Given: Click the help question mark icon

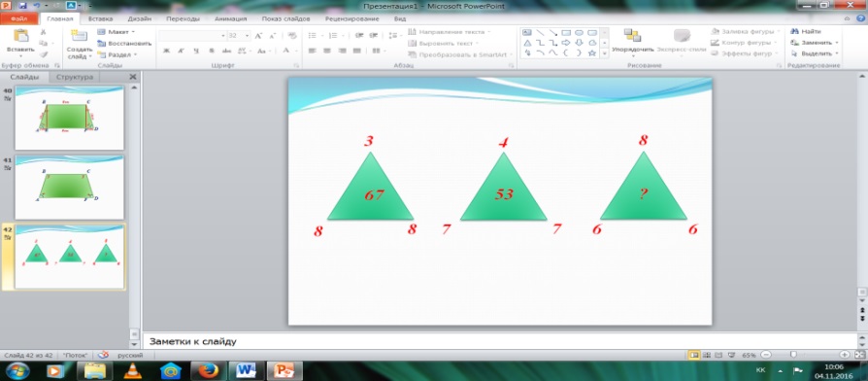Looking at the screenshot, I should click(859, 18).
